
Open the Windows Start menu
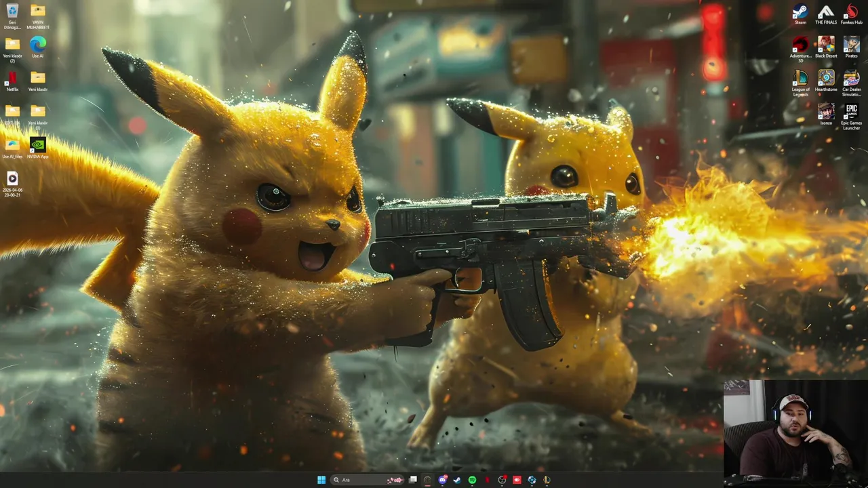coord(321,480)
